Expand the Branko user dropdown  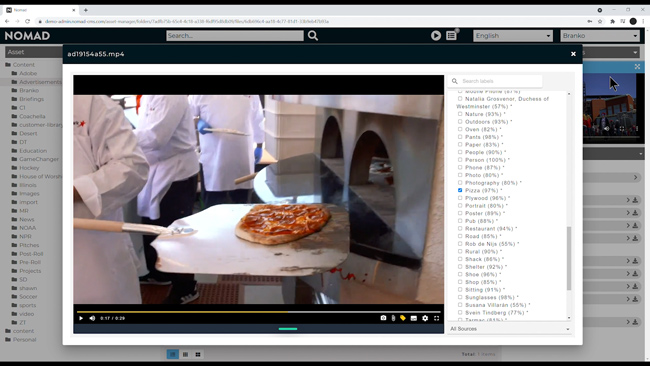point(600,36)
